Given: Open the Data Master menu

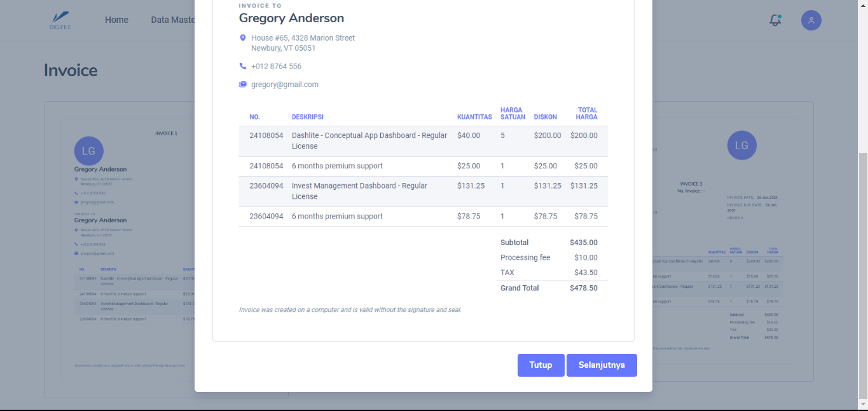Looking at the screenshot, I should (x=173, y=20).
